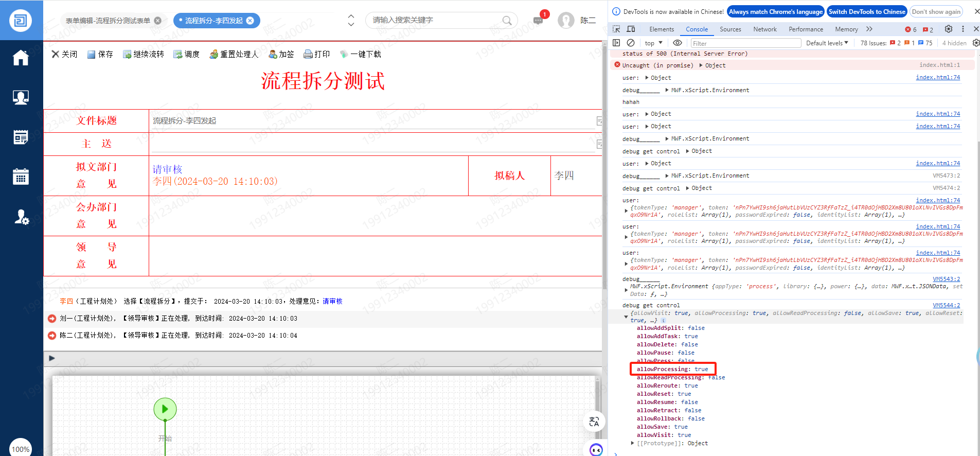
Task: Open the top JavaScript context dropdown
Action: [x=653, y=43]
